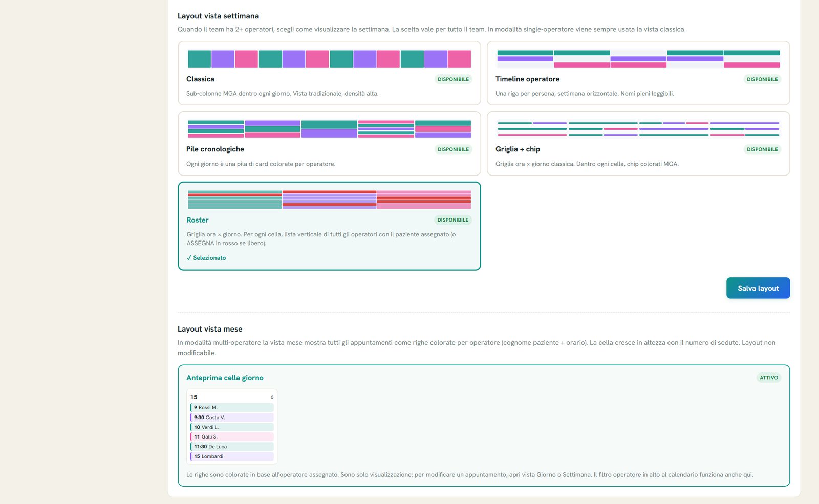Viewport: 819px width, 504px height.
Task: Click the Roster preview thumbnail
Action: coord(329,200)
